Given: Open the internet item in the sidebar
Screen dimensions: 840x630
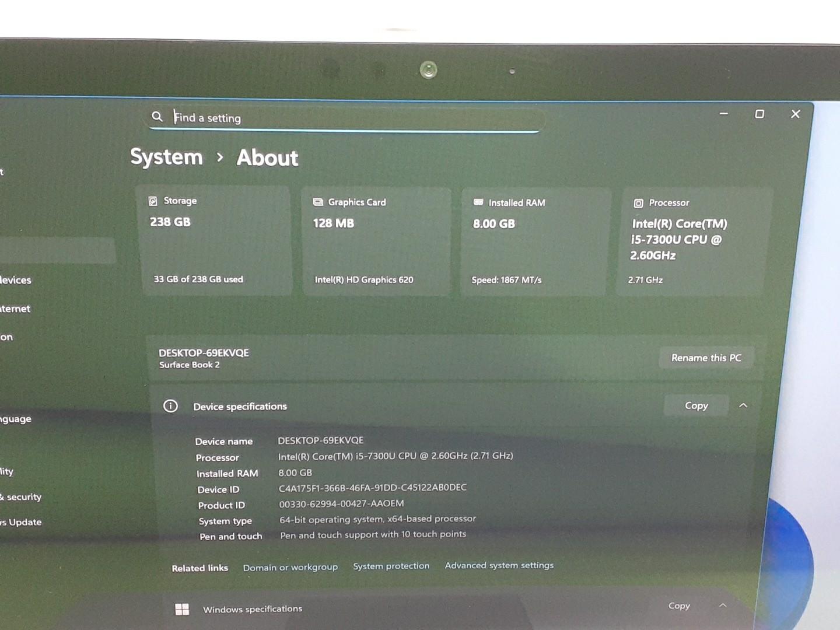Looking at the screenshot, I should (15, 309).
